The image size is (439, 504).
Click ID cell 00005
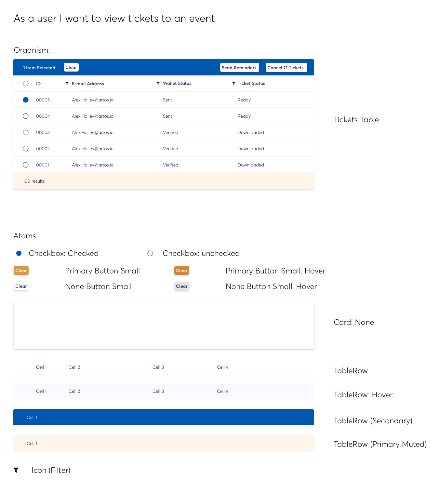tap(43, 100)
